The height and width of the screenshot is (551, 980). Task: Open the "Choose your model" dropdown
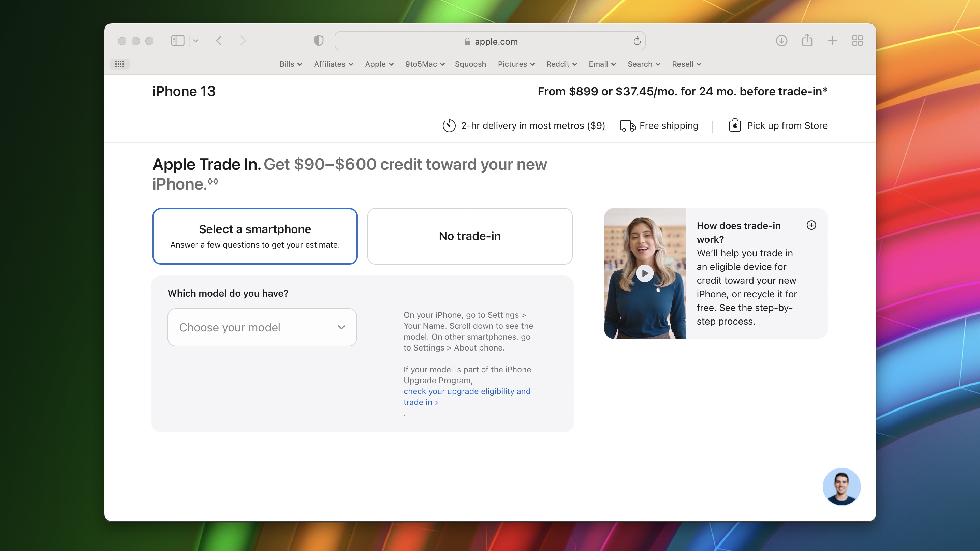point(262,327)
